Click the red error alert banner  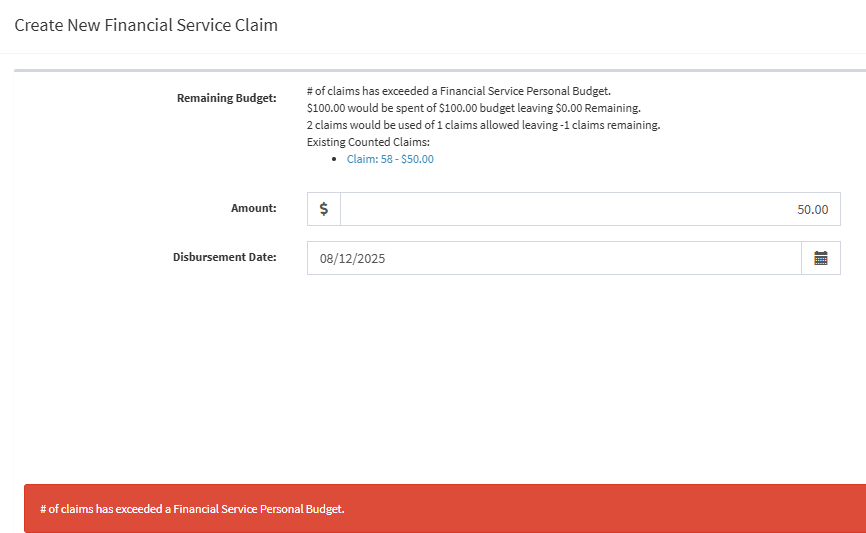pos(445,509)
